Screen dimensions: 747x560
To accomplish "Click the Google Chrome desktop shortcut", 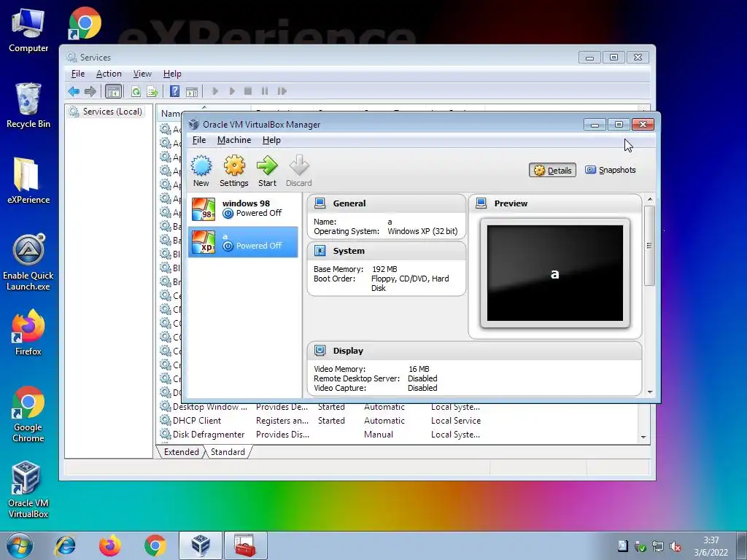I will click(x=28, y=414).
